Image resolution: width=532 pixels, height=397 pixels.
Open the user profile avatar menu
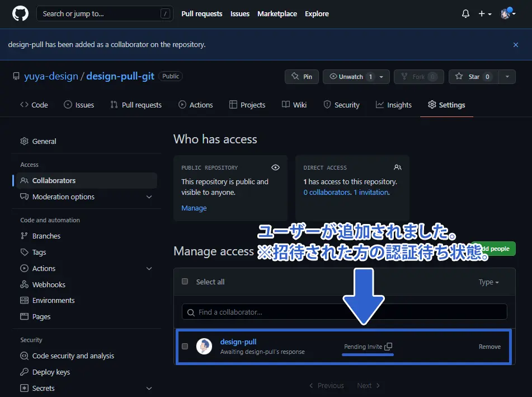[x=507, y=13]
